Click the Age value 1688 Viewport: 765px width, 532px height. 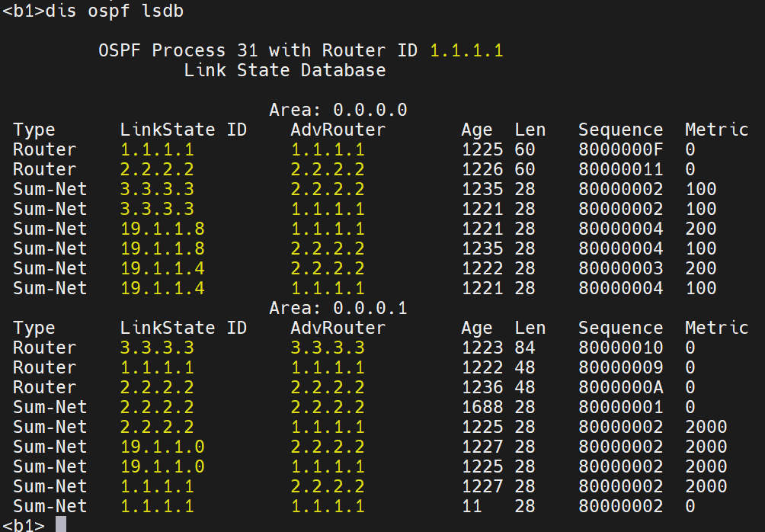[482, 407]
